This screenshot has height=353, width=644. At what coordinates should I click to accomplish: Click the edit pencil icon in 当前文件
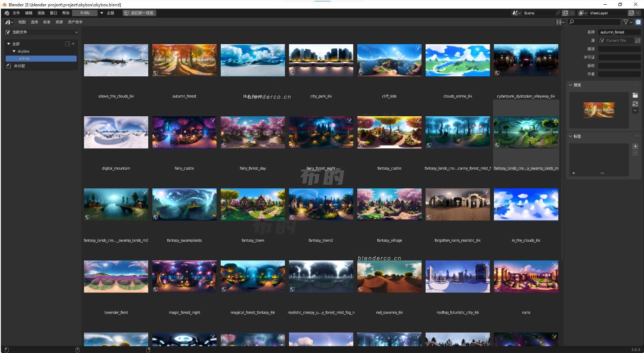pos(8,32)
